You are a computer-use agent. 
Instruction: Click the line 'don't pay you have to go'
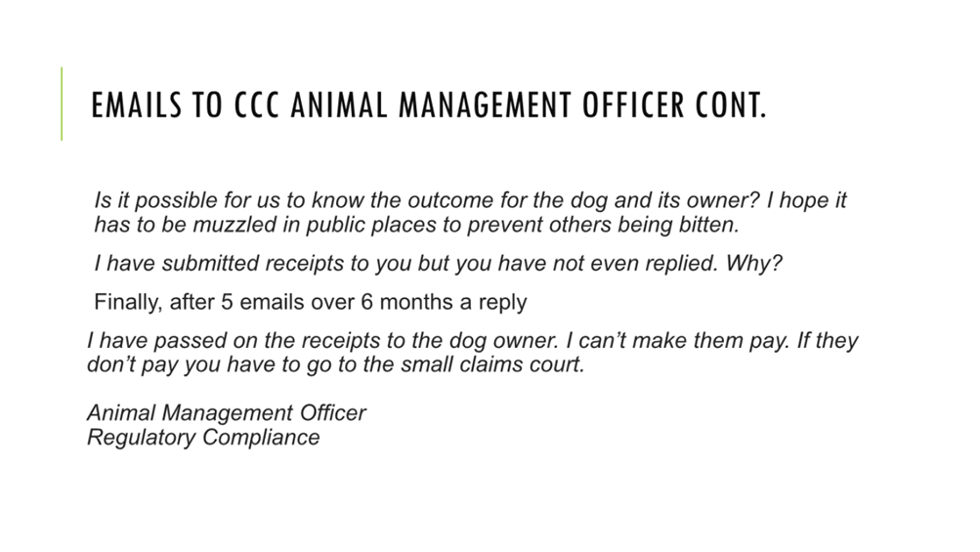[336, 364]
